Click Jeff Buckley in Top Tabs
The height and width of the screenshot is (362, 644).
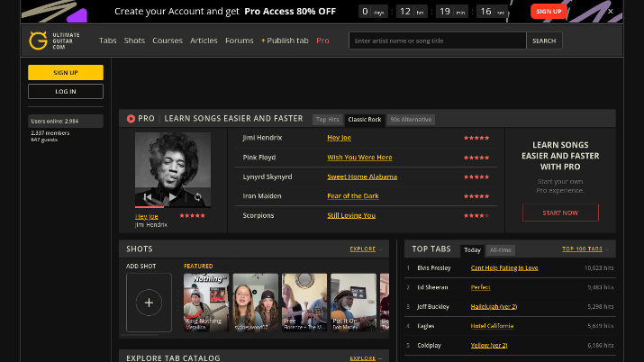433,306
